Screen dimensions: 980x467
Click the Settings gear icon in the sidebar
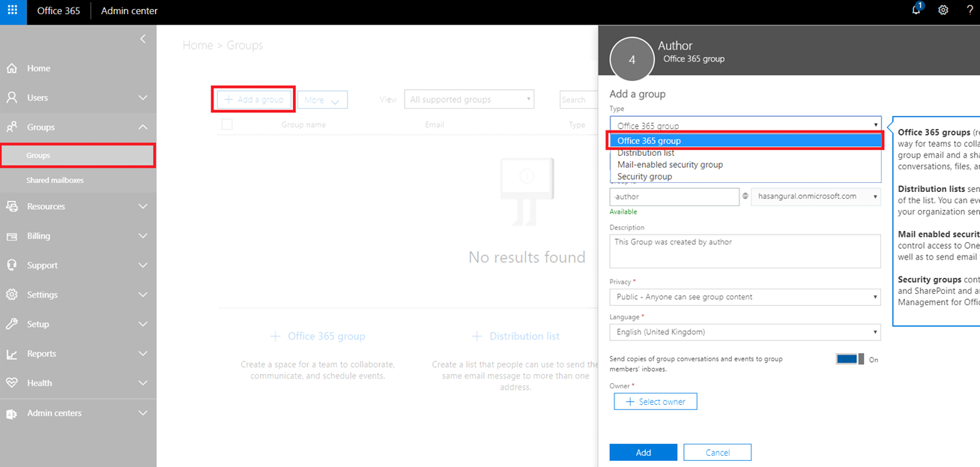12,295
